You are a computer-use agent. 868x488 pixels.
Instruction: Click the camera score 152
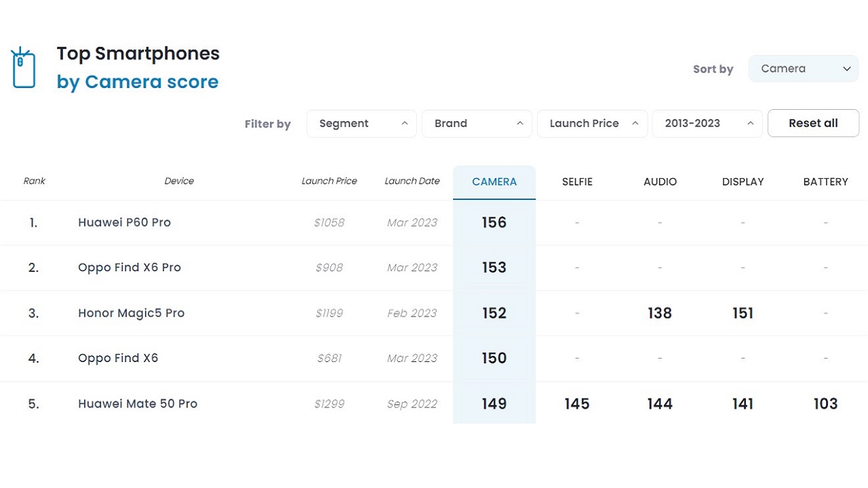tap(494, 313)
